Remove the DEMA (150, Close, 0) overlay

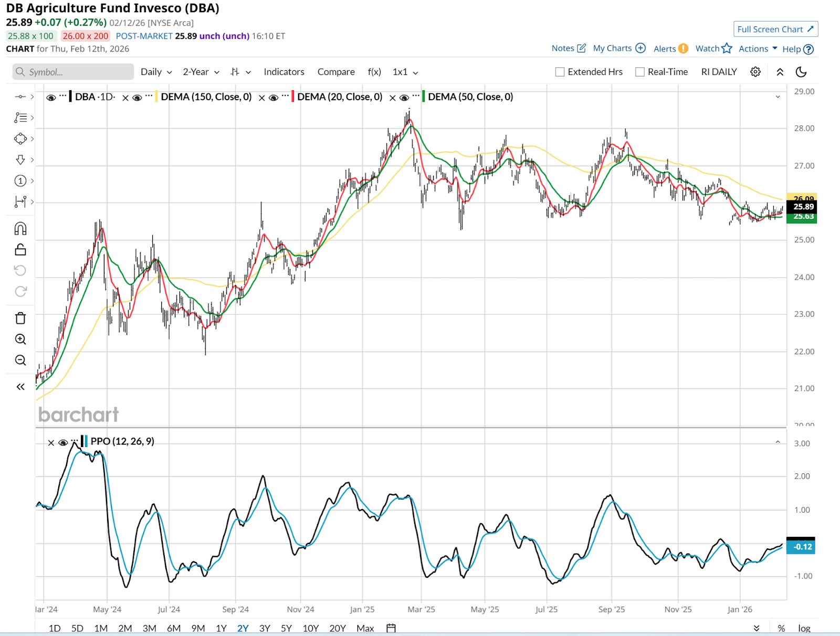(125, 98)
